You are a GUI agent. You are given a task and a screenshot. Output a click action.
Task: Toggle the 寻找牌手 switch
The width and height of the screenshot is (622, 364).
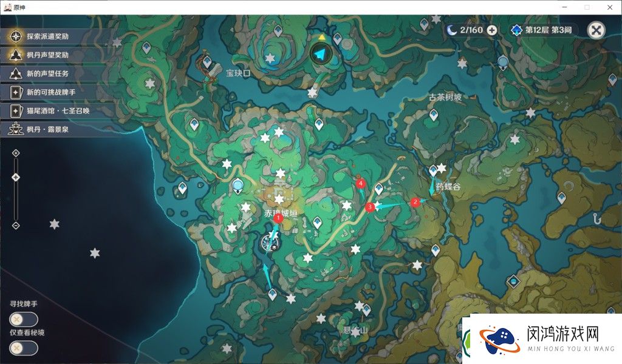pyautogui.click(x=24, y=319)
